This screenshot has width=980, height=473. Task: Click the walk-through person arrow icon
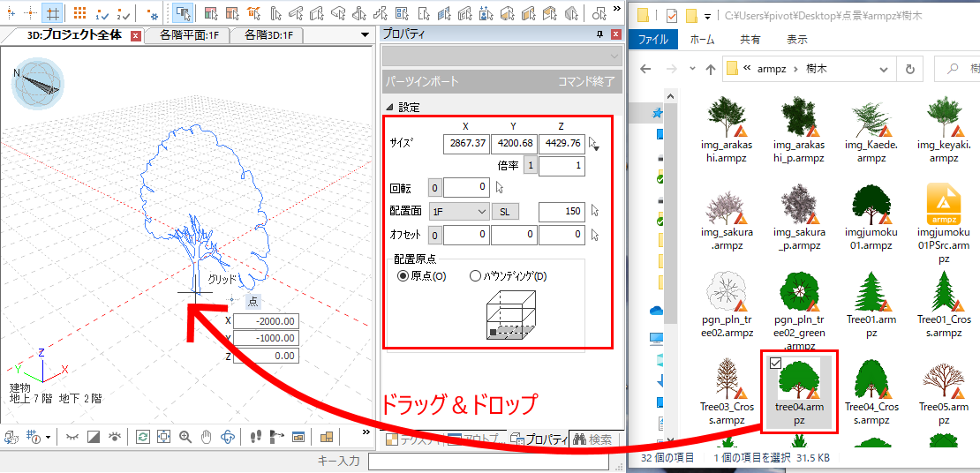point(277,437)
